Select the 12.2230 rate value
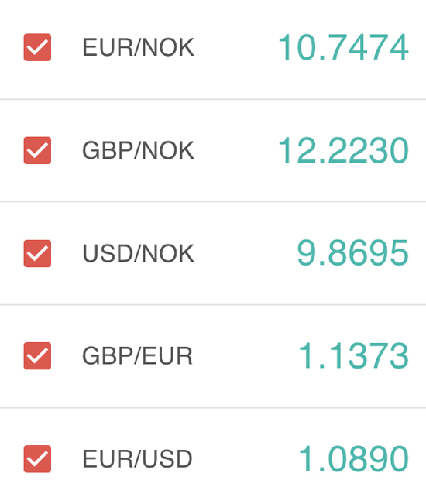Screen dimensions: 426x504 tap(343, 150)
